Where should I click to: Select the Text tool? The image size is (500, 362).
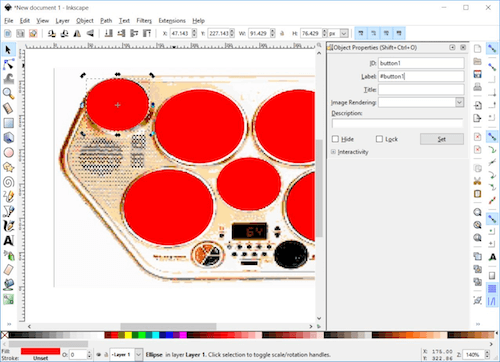(x=9, y=240)
